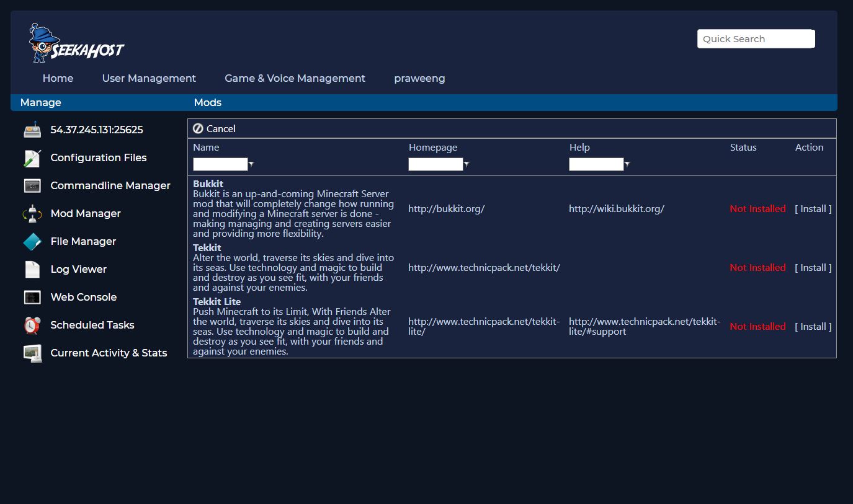Open Mod Manager from the sidebar
The width and height of the screenshot is (853, 504).
(x=86, y=213)
